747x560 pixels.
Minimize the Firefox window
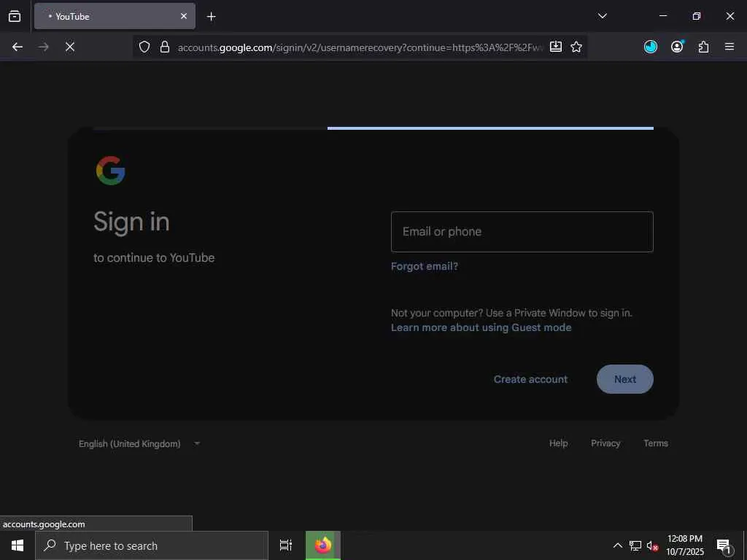coord(662,16)
